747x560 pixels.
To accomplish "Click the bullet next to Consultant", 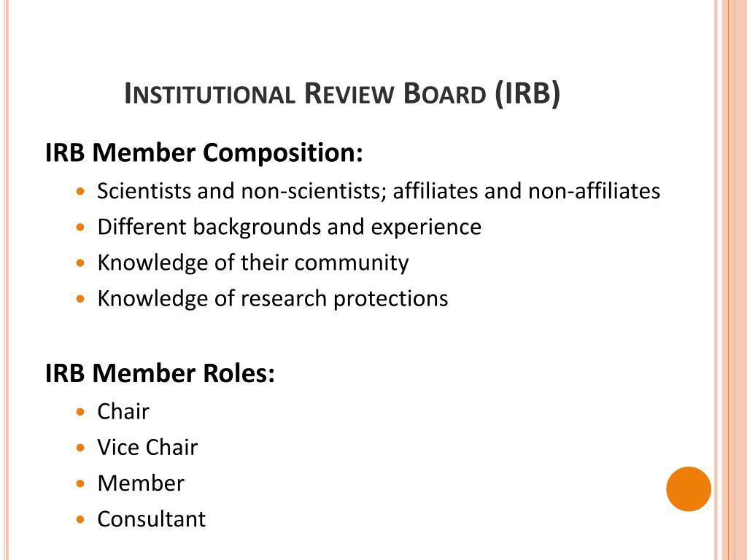I will (x=80, y=519).
